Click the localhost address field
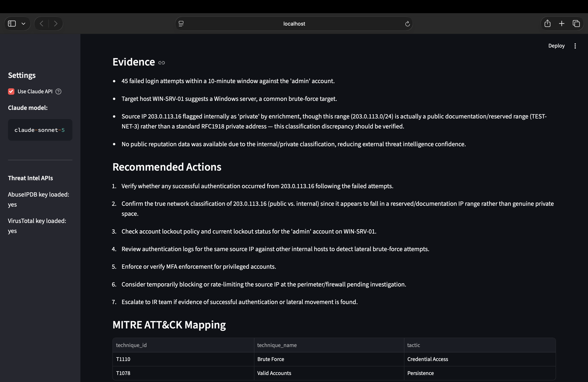The height and width of the screenshot is (382, 588). tap(294, 24)
